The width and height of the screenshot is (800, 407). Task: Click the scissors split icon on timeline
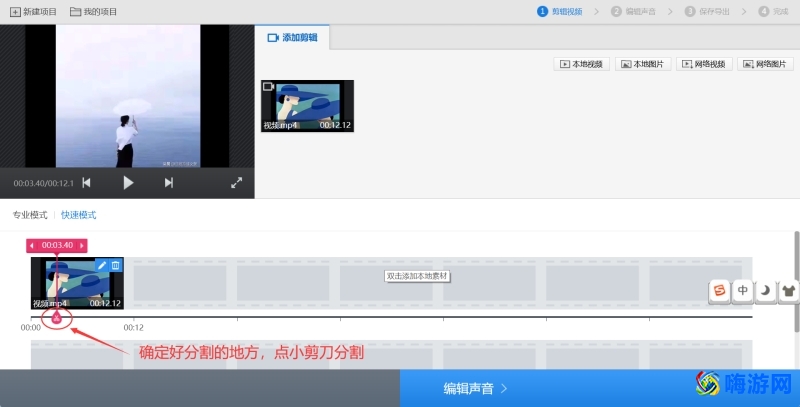pos(57,318)
